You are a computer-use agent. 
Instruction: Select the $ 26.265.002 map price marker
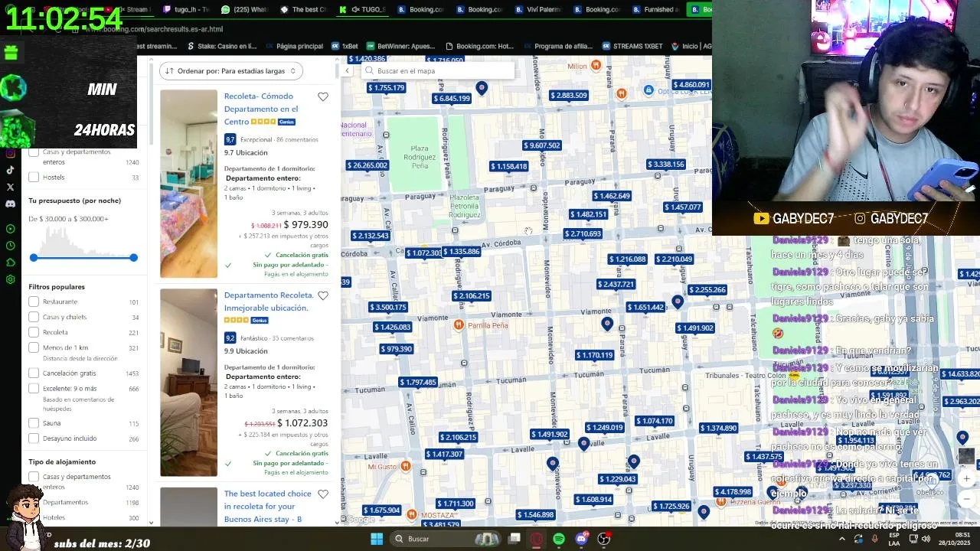[367, 165]
